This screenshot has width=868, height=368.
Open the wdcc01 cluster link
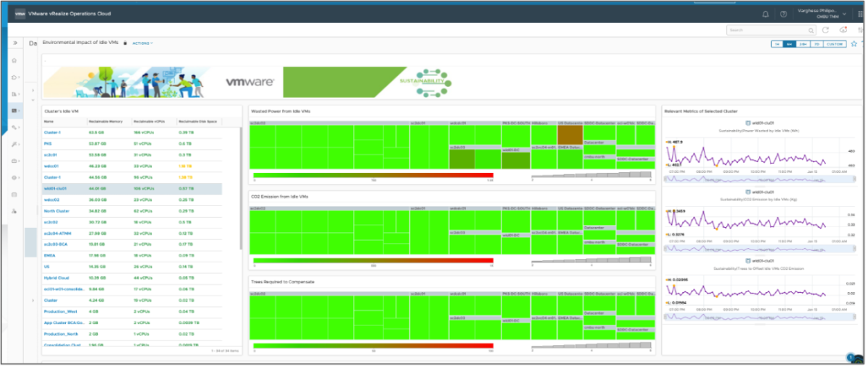[x=51, y=166]
